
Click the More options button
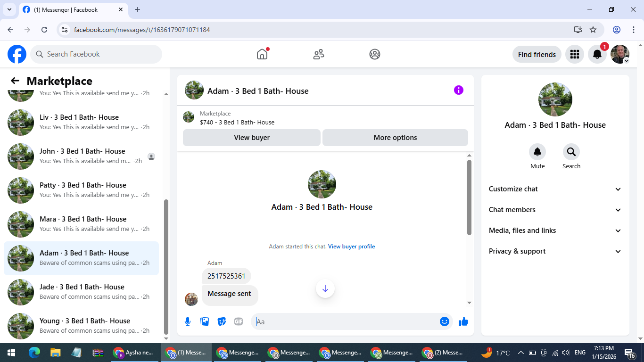[395, 138]
